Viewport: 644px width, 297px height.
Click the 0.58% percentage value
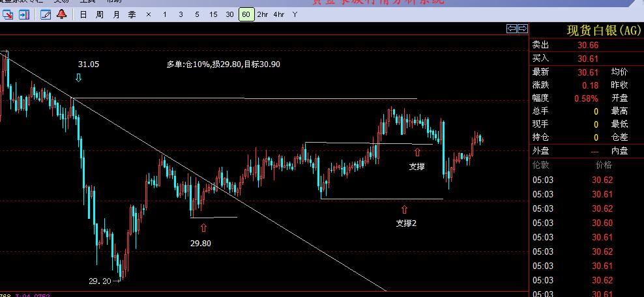[x=587, y=98]
